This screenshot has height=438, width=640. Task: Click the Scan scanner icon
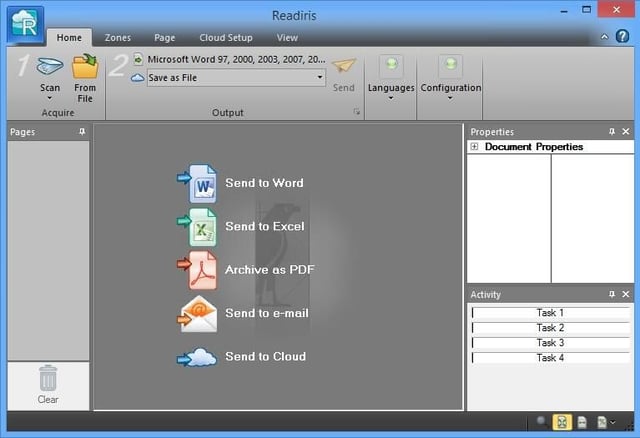click(x=50, y=66)
